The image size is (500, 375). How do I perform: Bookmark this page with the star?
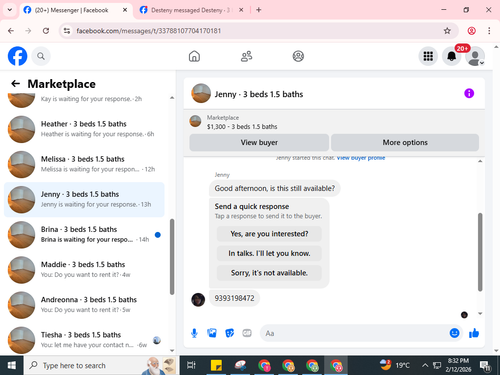point(447,31)
